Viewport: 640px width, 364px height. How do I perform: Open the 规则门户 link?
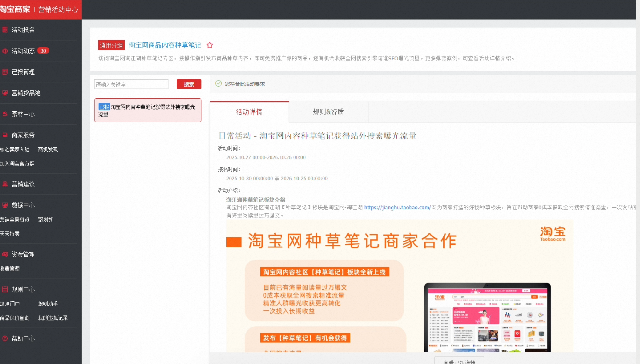pos(10,304)
